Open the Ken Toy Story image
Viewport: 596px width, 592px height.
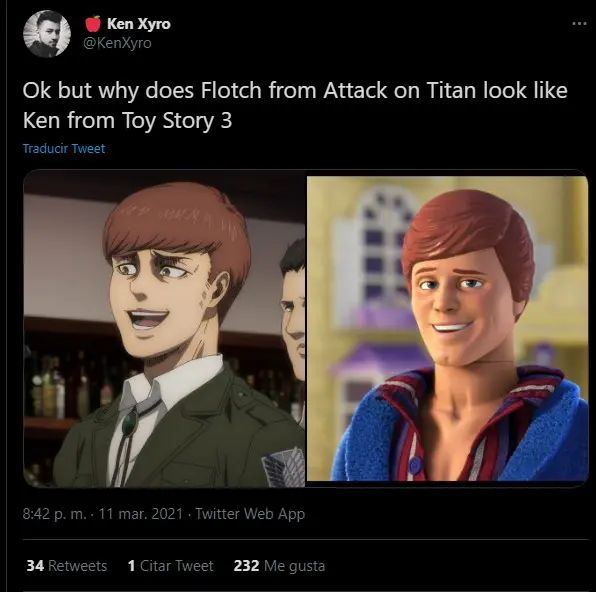point(447,329)
